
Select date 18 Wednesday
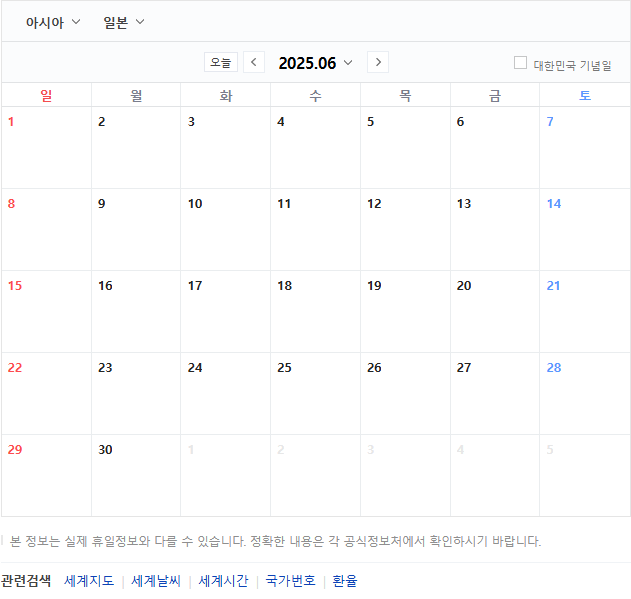pos(285,286)
